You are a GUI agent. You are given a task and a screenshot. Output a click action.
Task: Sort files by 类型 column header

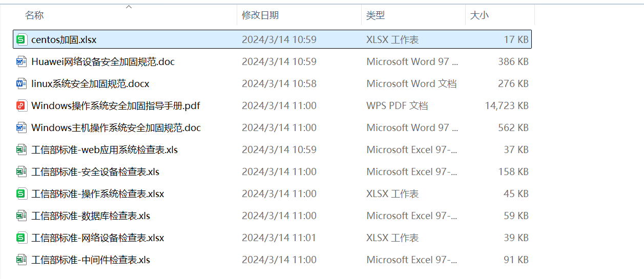pyautogui.click(x=376, y=15)
